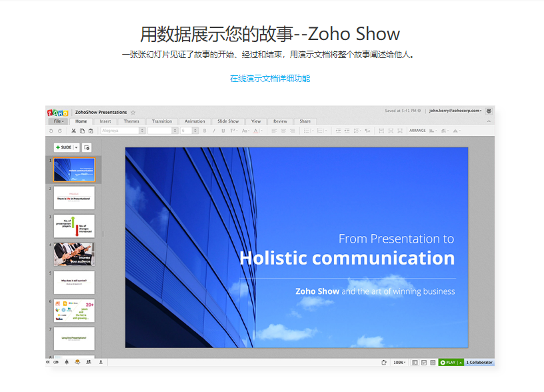Viewport: 544px width, 392px height.
Task: Cut selection with scissors icon
Action: click(x=73, y=131)
